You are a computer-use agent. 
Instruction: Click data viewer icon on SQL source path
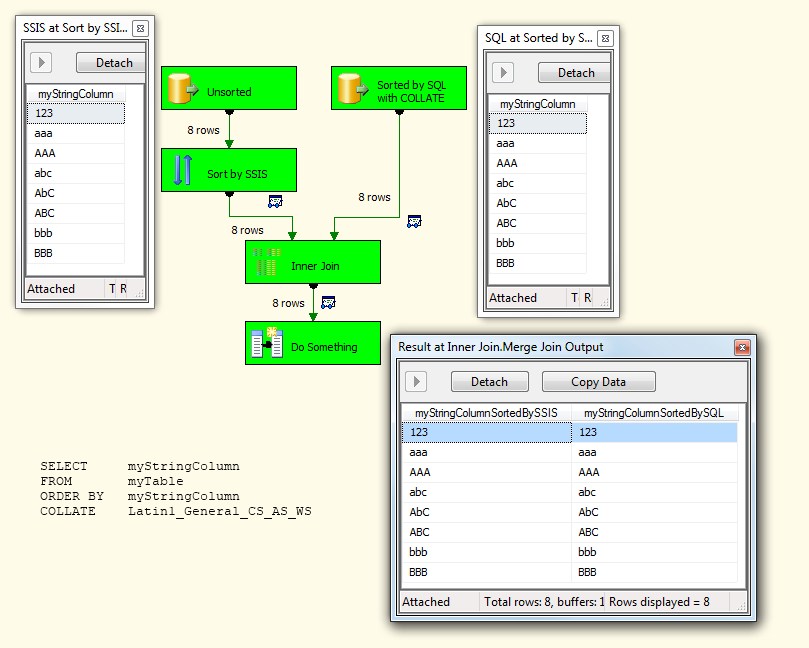414,221
